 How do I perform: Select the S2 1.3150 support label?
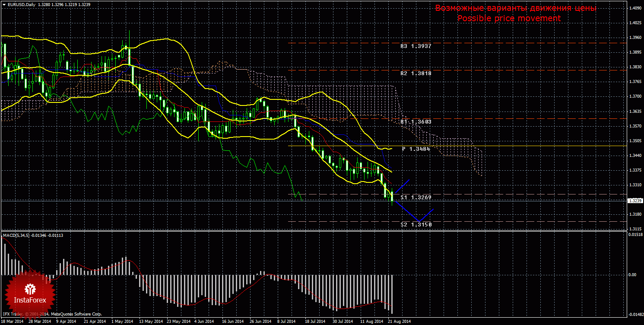click(416, 225)
